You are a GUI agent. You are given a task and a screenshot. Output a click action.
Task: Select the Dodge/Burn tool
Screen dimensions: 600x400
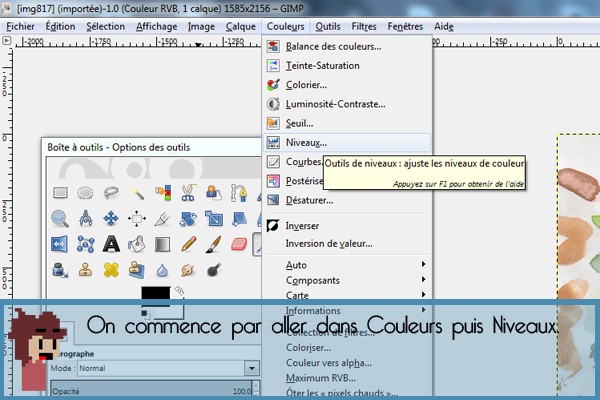pyautogui.click(x=214, y=270)
